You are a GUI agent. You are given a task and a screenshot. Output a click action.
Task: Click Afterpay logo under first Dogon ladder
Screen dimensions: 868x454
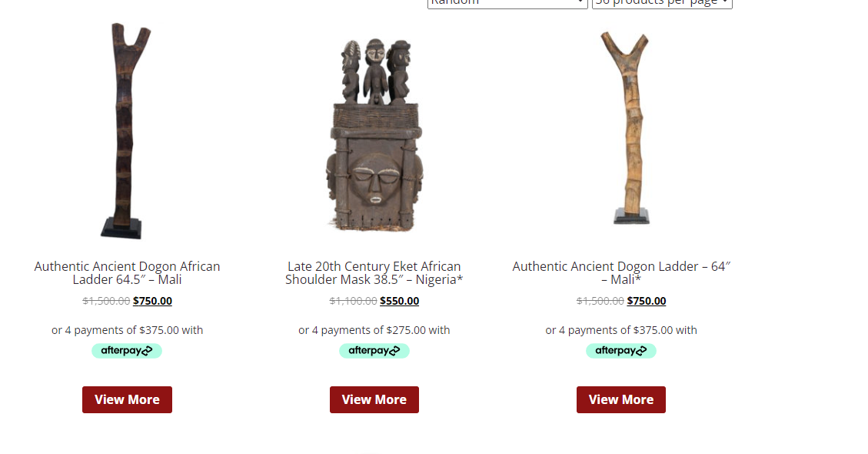point(127,350)
